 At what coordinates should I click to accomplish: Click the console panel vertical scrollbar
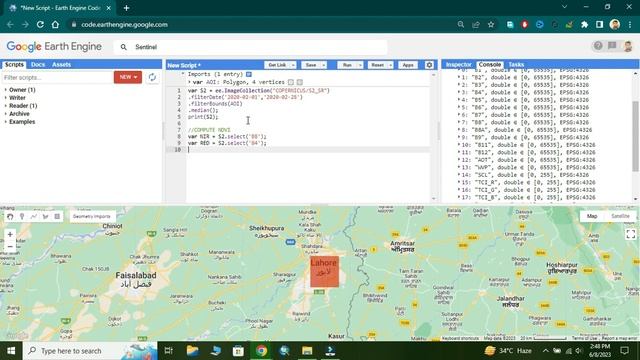click(x=636, y=136)
